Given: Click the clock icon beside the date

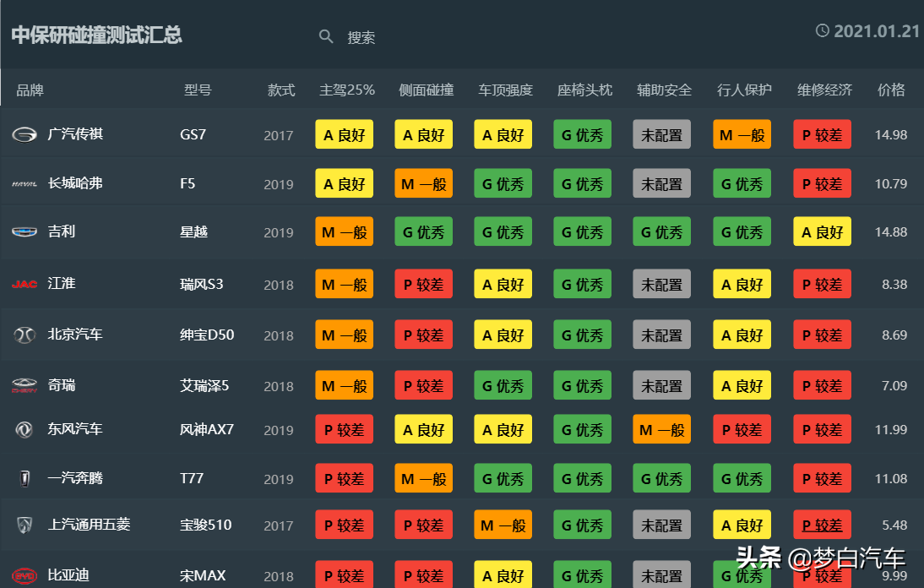Looking at the screenshot, I should pyautogui.click(x=822, y=30).
